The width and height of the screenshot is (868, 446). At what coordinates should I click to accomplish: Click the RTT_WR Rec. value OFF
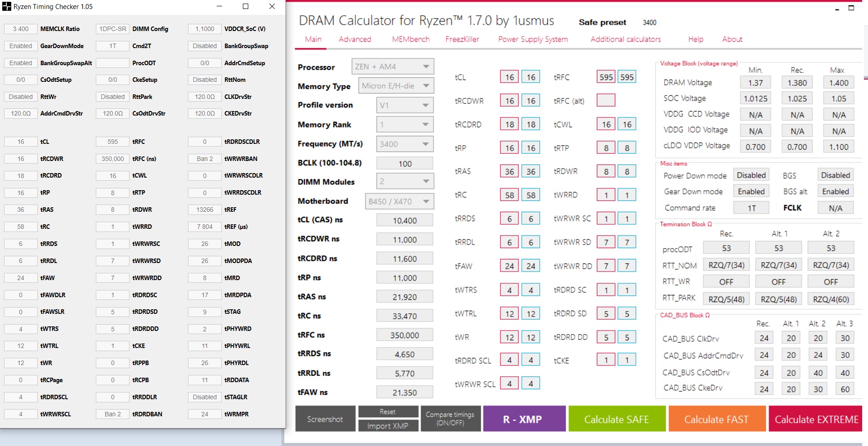(x=726, y=282)
